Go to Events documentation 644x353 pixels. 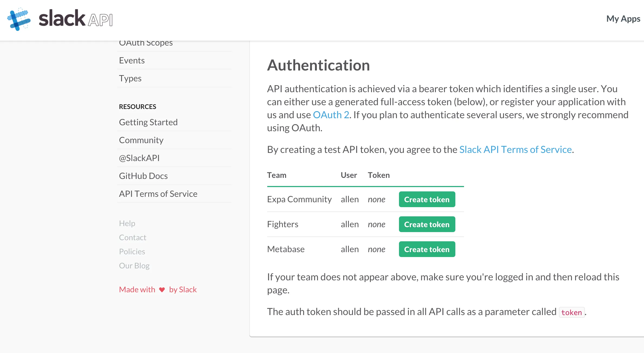132,60
